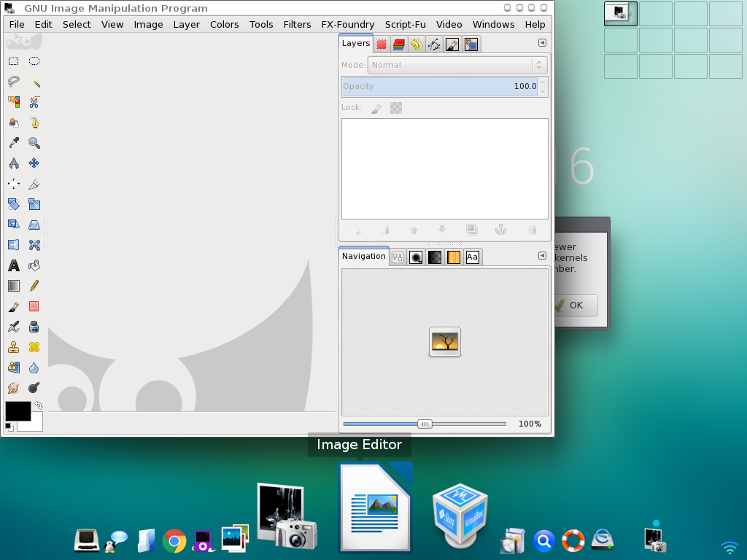Select the Ink tool

[34, 327]
